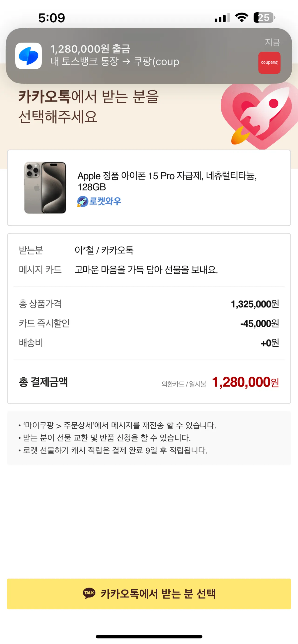Select the 로켓와우 rocket badge icon
The image size is (298, 644).
point(82,201)
